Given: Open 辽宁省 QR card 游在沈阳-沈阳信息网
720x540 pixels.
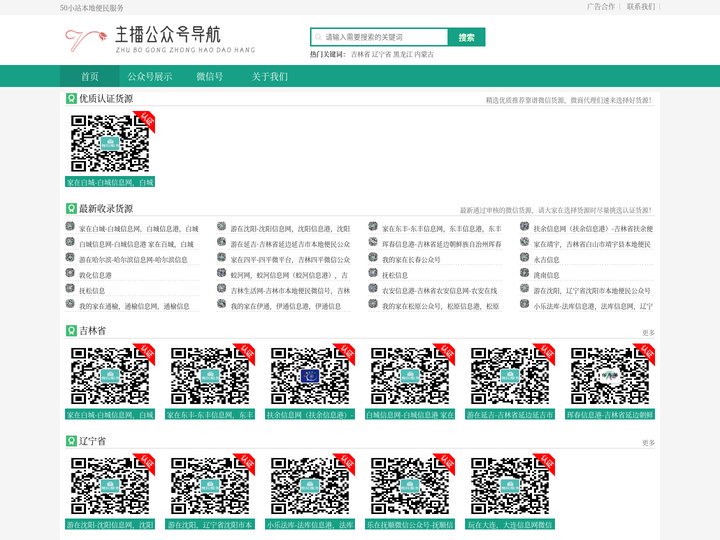Looking at the screenshot, I should point(110,491).
